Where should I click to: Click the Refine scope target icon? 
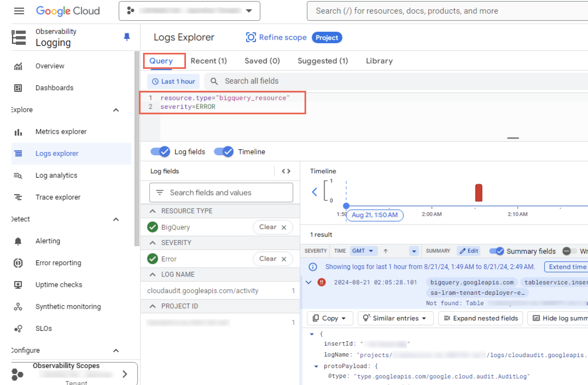click(x=251, y=37)
